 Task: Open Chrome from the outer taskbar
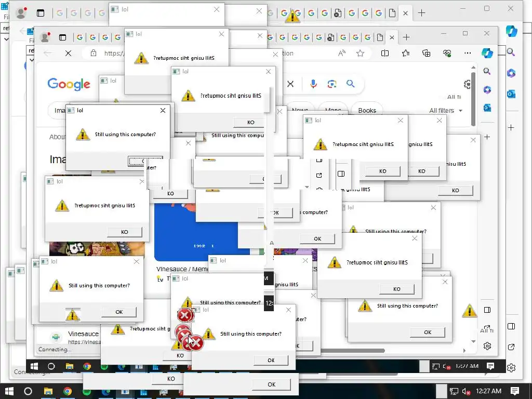[x=68, y=391]
